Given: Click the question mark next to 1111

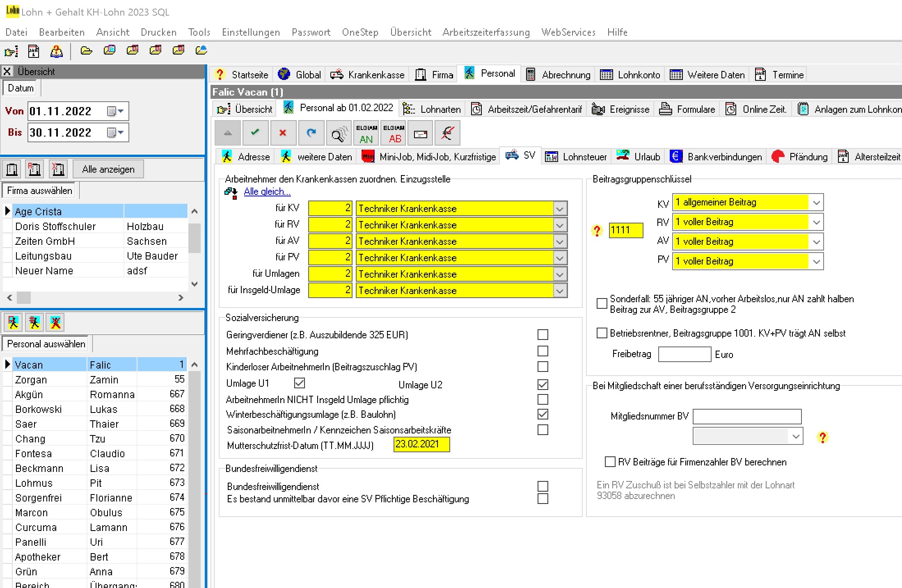Looking at the screenshot, I should click(x=597, y=231).
